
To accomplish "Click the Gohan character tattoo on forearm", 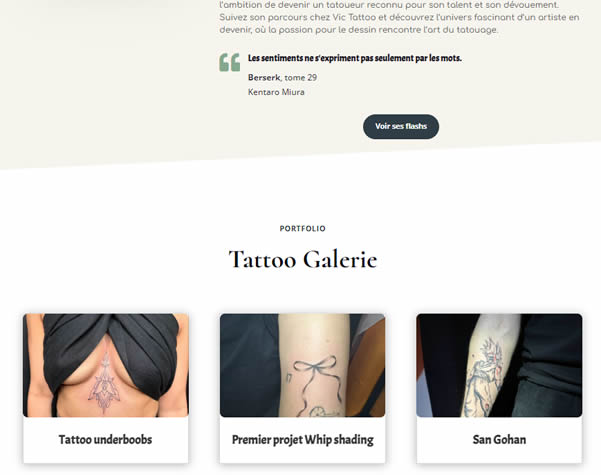I will (x=484, y=376).
